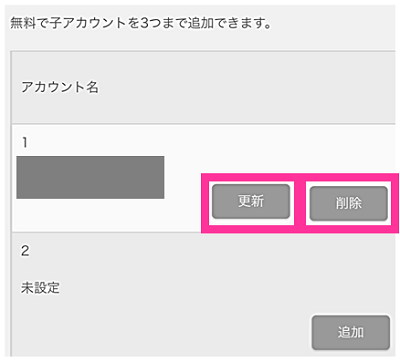The width and height of the screenshot is (400, 362).
Task: Click the アカウント名 column header
Action: 60,87
